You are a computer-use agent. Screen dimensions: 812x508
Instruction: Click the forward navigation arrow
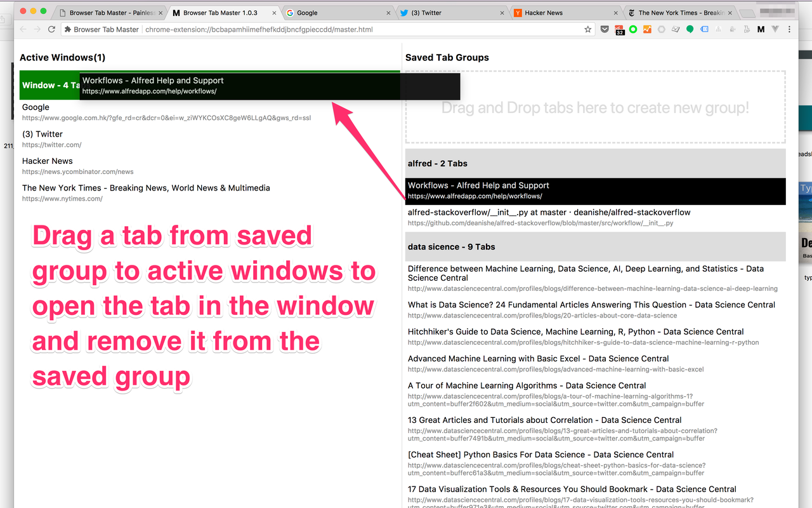(37, 29)
